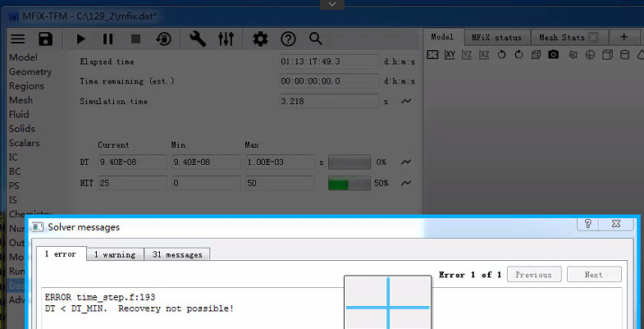Viewport: 644px width, 329px height.
Task: Click the Run simulation play icon
Action: point(80,39)
